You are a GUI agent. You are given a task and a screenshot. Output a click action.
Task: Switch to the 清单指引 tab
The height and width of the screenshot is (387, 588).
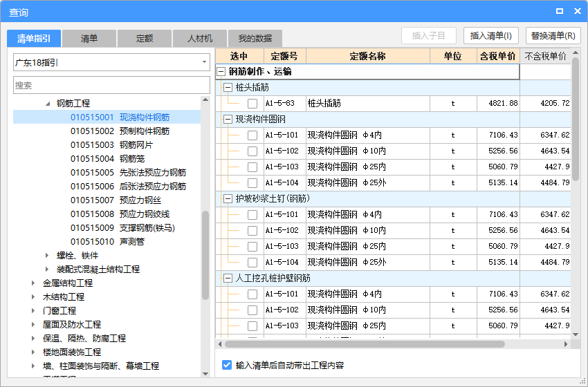point(34,38)
